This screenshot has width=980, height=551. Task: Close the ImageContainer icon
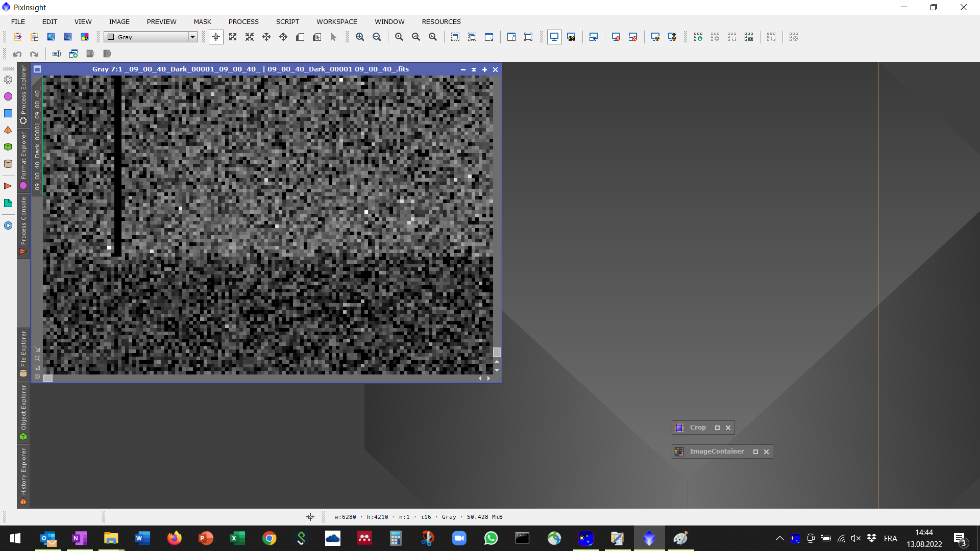tap(766, 452)
